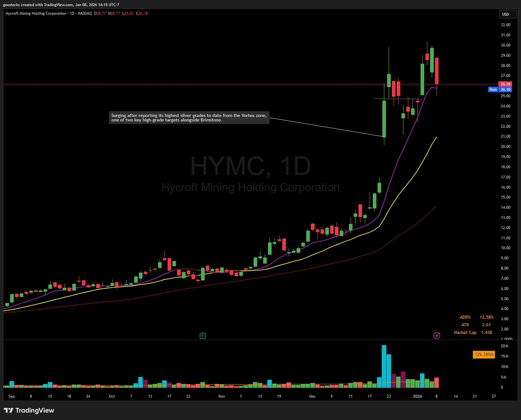
Task: Click the close value C26.18 in header
Action: click(142, 13)
